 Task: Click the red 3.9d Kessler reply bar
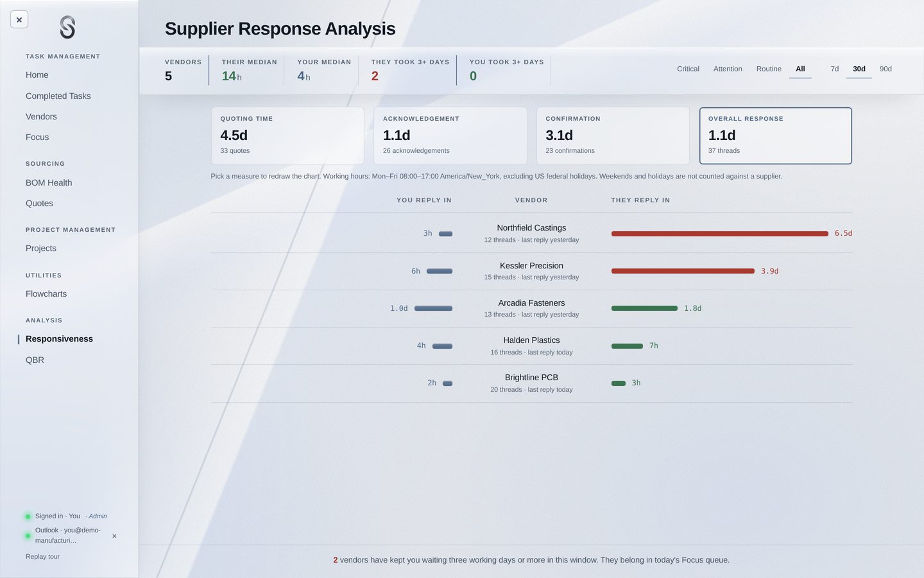click(683, 271)
